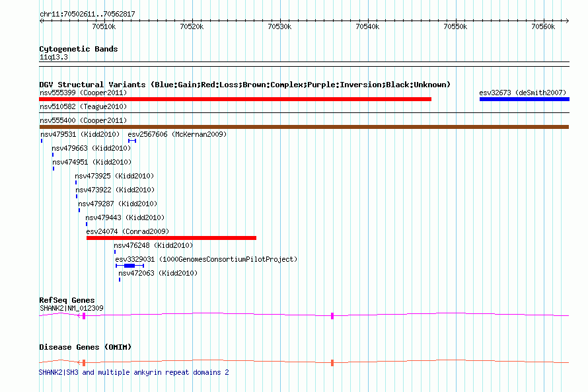Open the nsv555400 (Cooper2011) label

[83, 120]
